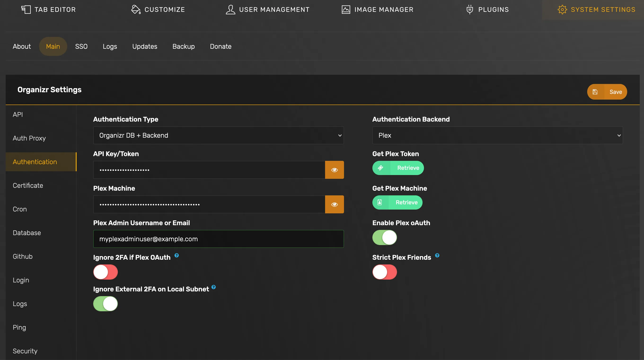The height and width of the screenshot is (360, 644).
Task: Open User Management
Action: pyautogui.click(x=267, y=9)
